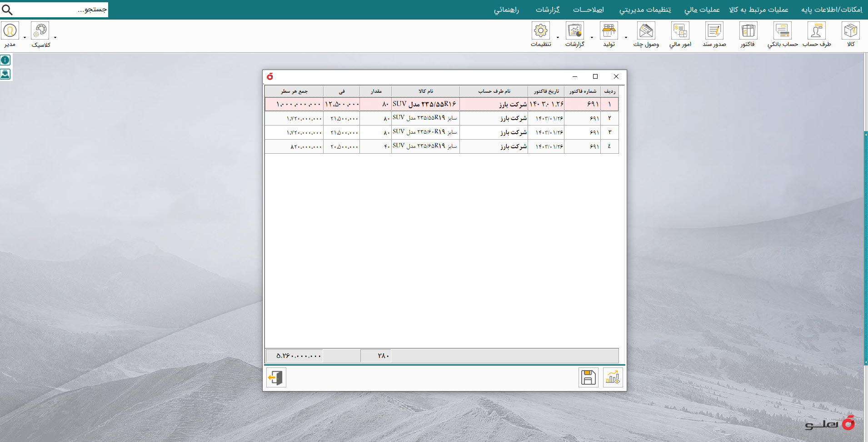Viewport: 868px width, 442px height.
Task: Open the حساب بانکي bank account icon
Action: 782,31
